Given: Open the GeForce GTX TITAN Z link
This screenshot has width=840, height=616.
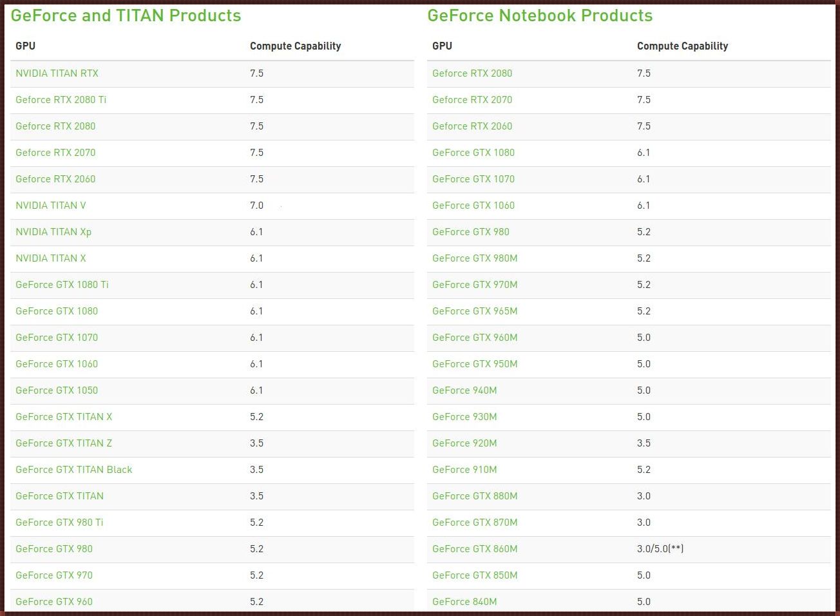Looking at the screenshot, I should 64,443.
